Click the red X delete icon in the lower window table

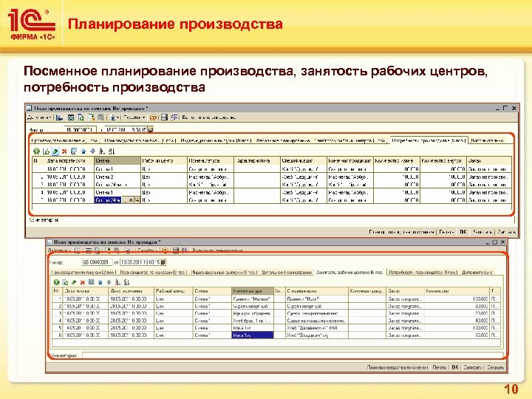click(x=83, y=282)
